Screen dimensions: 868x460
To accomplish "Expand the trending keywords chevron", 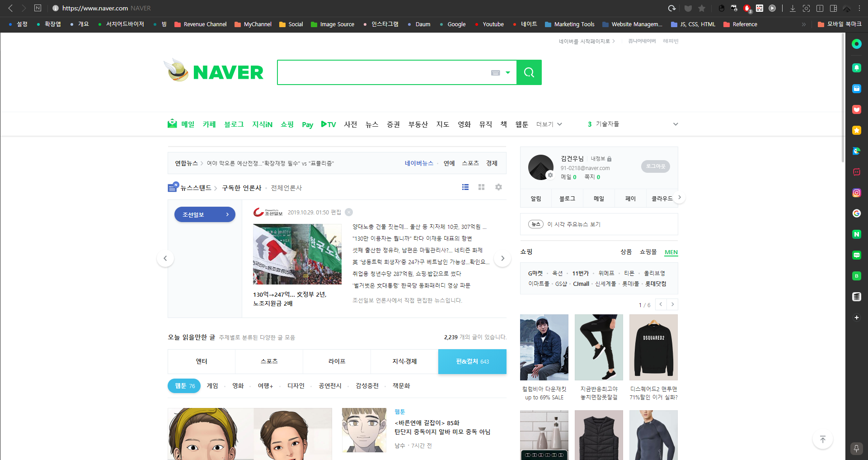I will point(676,124).
